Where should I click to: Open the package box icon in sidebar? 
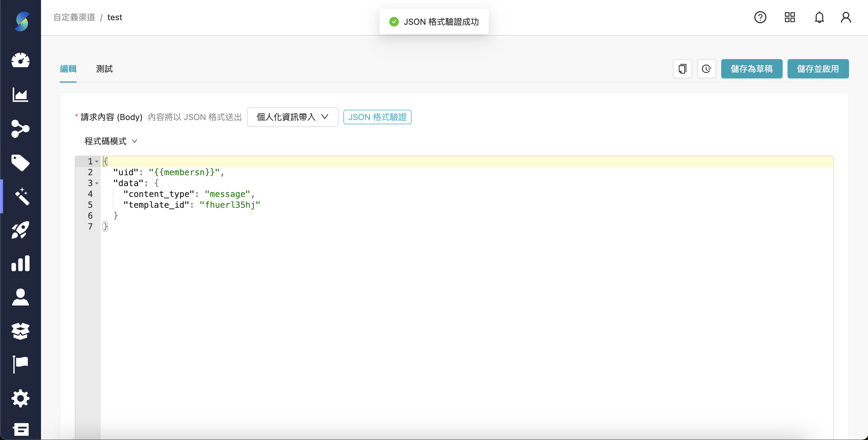tap(21, 331)
